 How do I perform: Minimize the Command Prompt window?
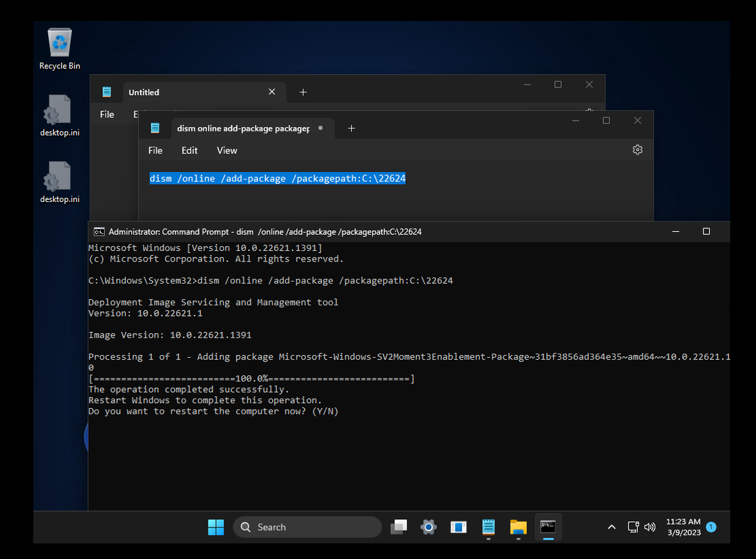tap(676, 232)
